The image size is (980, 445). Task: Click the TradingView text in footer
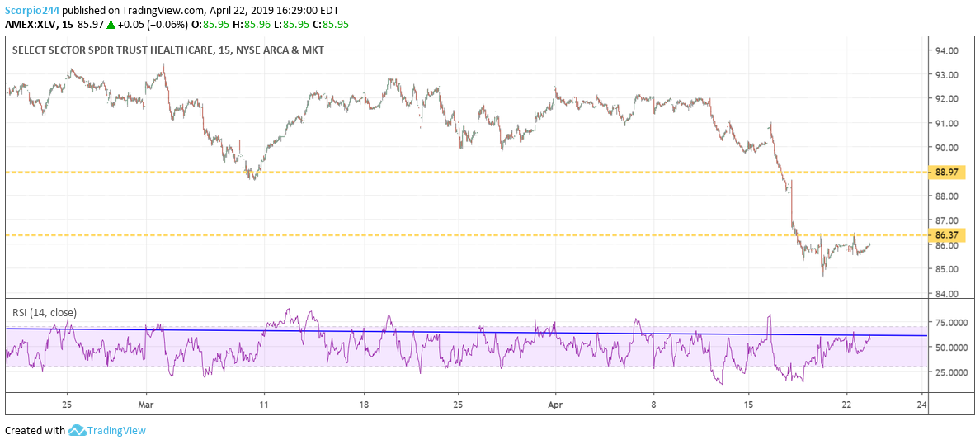[117, 430]
